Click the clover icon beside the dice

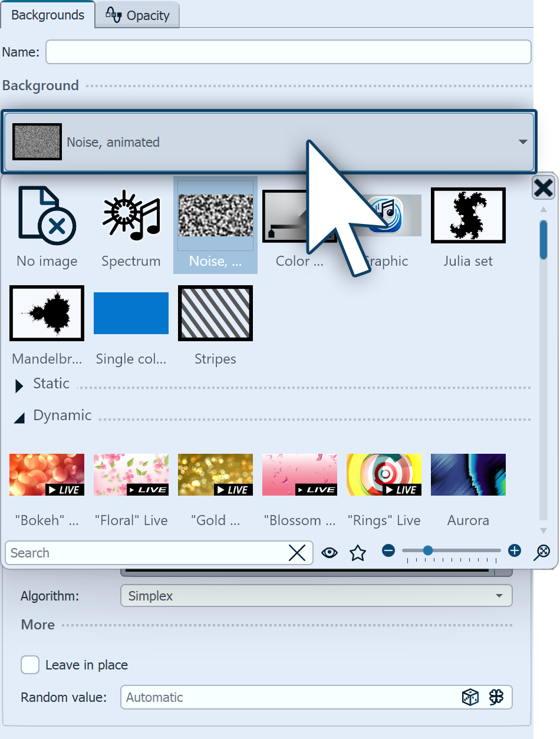click(x=496, y=697)
